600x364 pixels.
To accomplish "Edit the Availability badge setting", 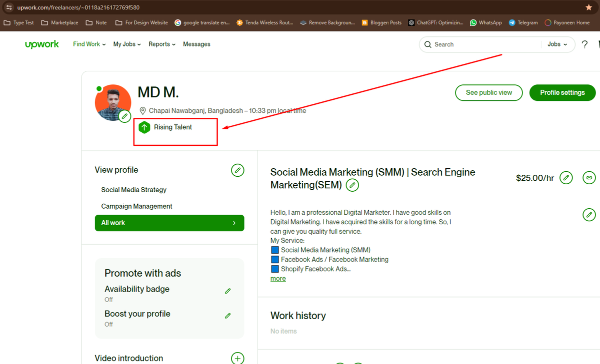I will (228, 291).
